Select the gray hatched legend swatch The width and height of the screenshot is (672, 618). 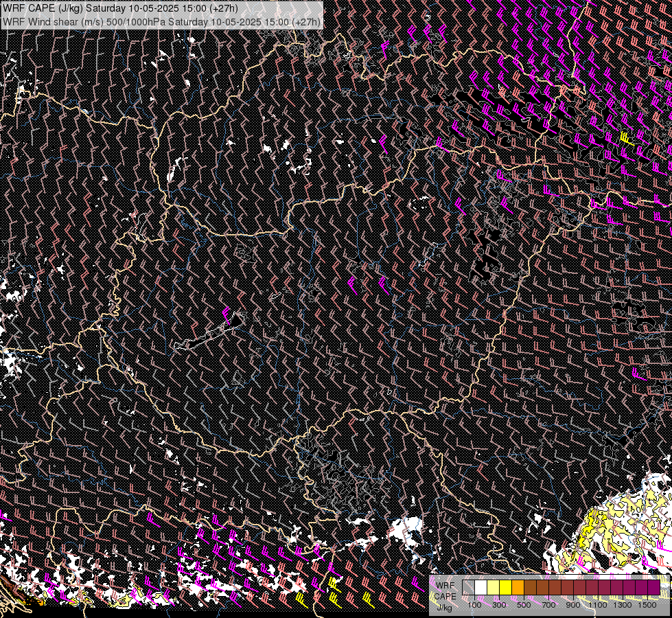(468, 588)
